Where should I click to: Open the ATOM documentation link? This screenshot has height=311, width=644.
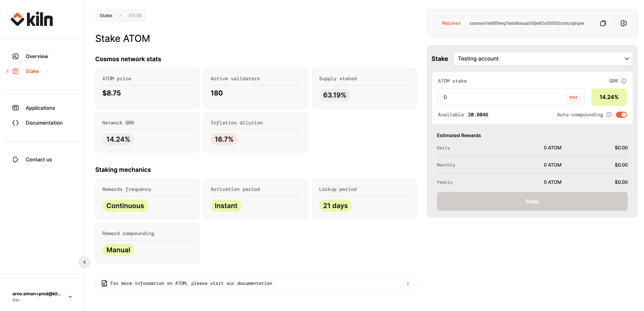pos(255,283)
